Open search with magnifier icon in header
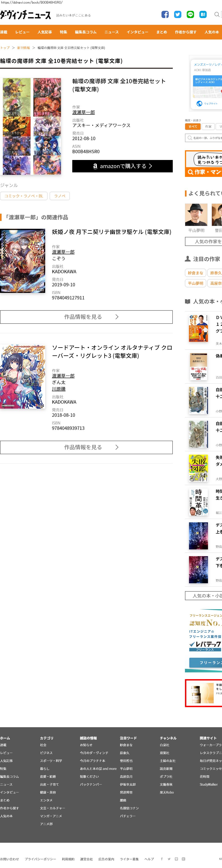Image resolution: width=222 pixels, height=868 pixels. pos(217,14)
